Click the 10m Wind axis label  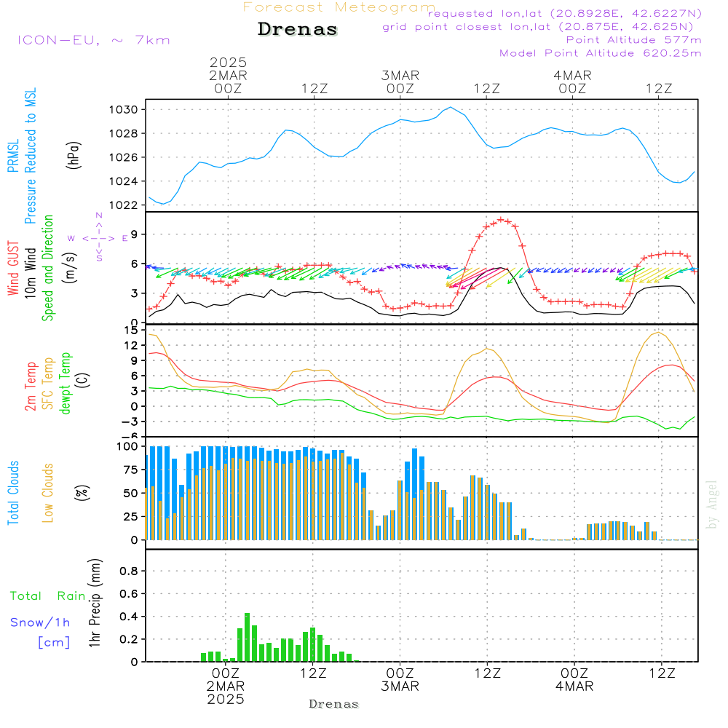(30, 272)
